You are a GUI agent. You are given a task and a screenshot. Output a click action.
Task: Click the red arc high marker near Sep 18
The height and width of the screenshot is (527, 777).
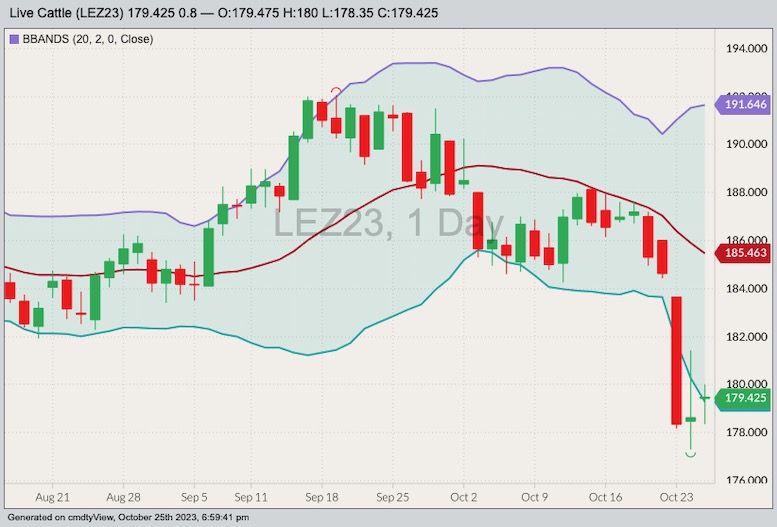336,91
